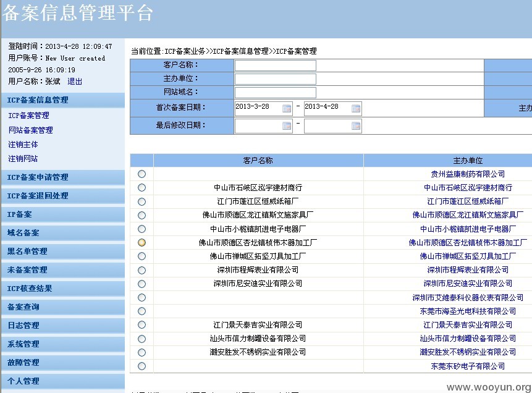The height and width of the screenshot is (393, 532).
Task: Expand the 备案查询 sidebar section
Action: (x=63, y=307)
